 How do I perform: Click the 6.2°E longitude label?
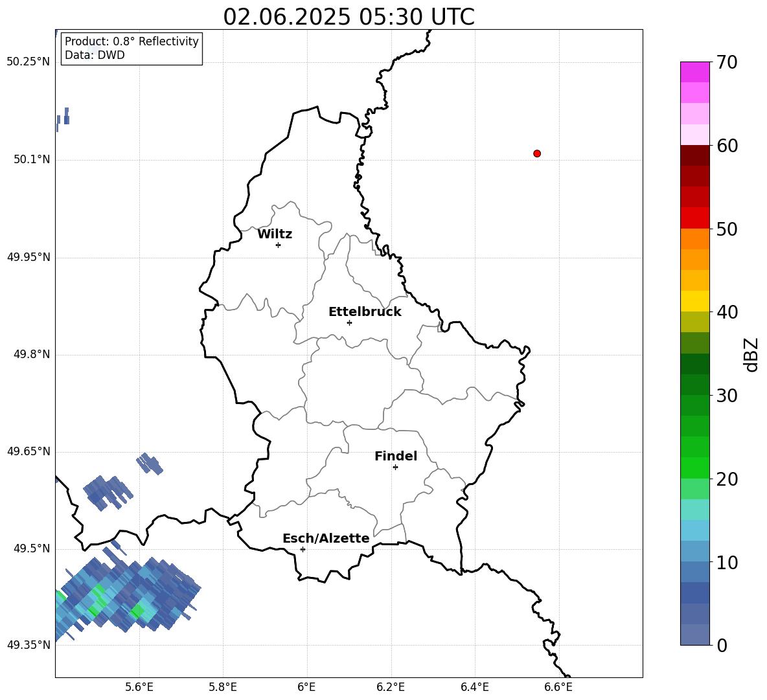point(391,688)
